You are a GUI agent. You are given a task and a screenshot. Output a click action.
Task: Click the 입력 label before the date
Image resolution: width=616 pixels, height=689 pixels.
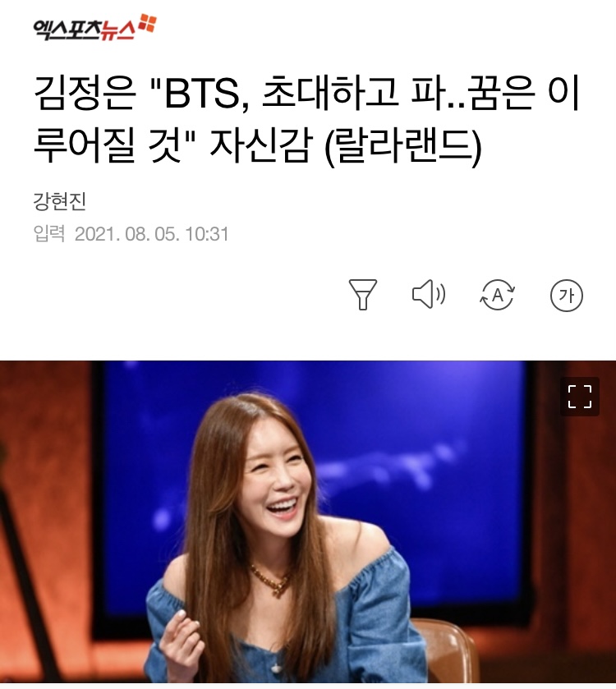tap(48, 233)
